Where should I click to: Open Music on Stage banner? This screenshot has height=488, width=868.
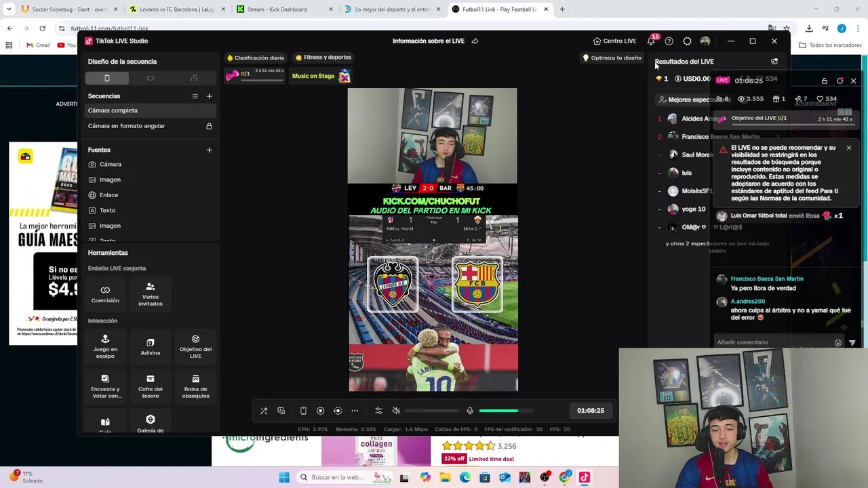pyautogui.click(x=320, y=76)
